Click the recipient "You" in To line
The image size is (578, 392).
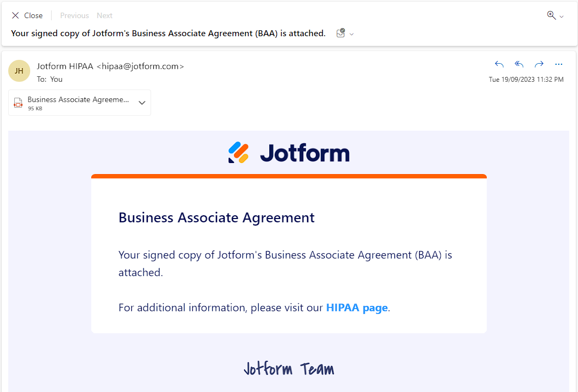[57, 79]
